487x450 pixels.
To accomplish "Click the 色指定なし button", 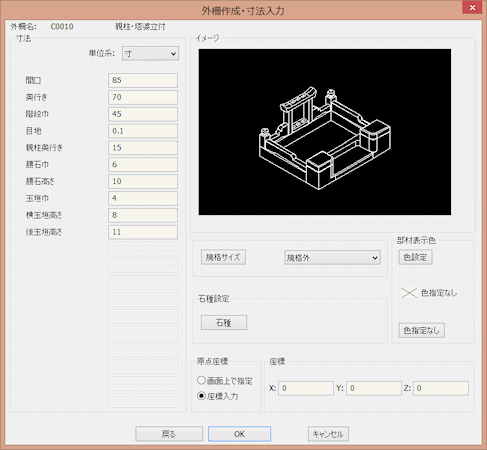I will (x=422, y=330).
